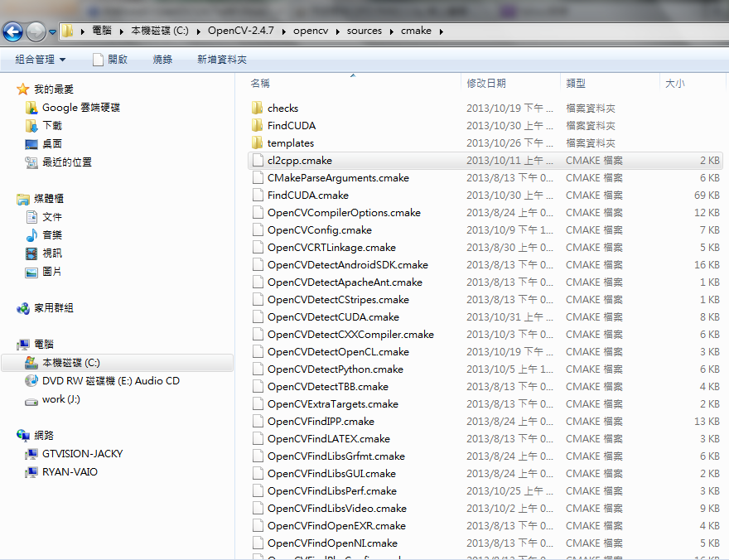Open 圖片 library in sidebar
This screenshot has width=729, height=560.
(43, 272)
